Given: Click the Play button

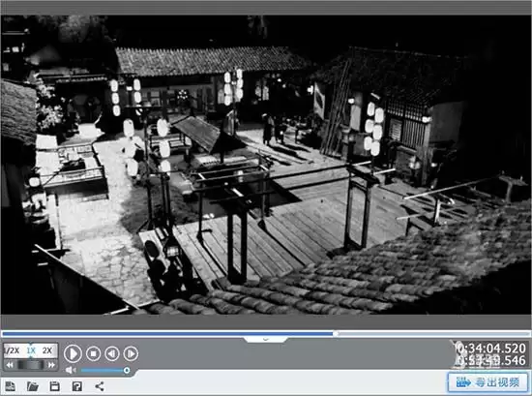Looking at the screenshot, I should tap(73, 353).
